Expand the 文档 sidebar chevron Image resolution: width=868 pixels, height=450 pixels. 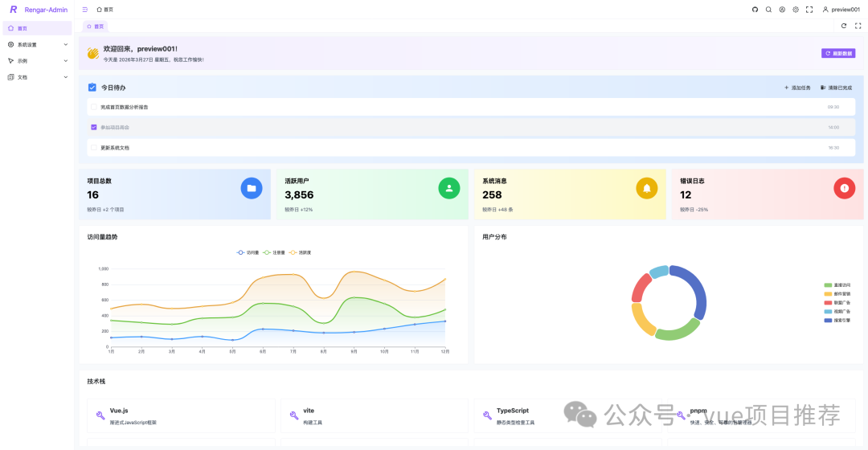65,77
